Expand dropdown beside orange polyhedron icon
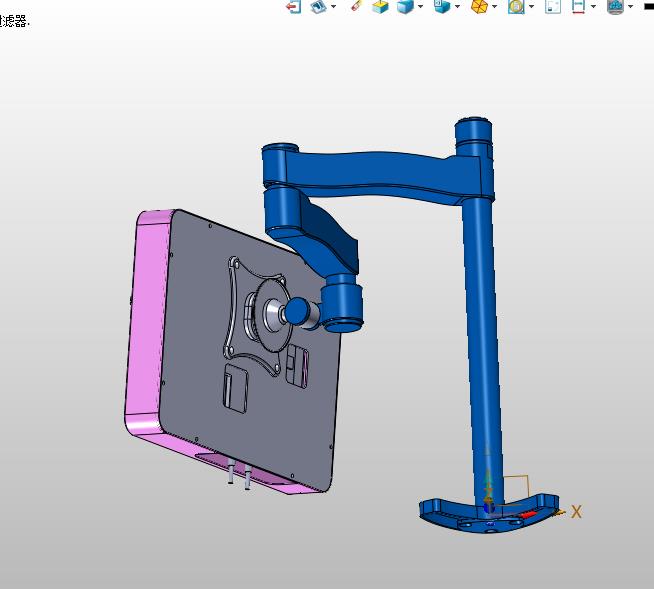 [495, 6]
